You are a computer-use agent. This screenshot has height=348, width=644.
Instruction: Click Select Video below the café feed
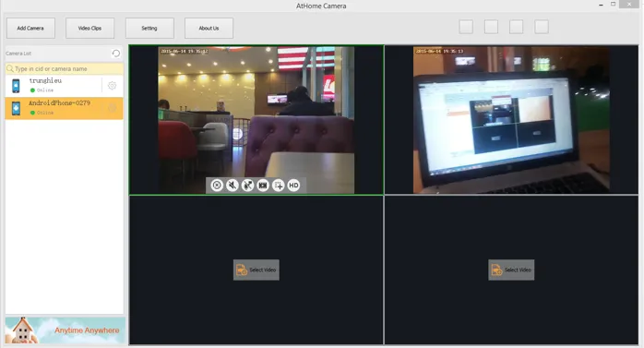click(x=256, y=270)
